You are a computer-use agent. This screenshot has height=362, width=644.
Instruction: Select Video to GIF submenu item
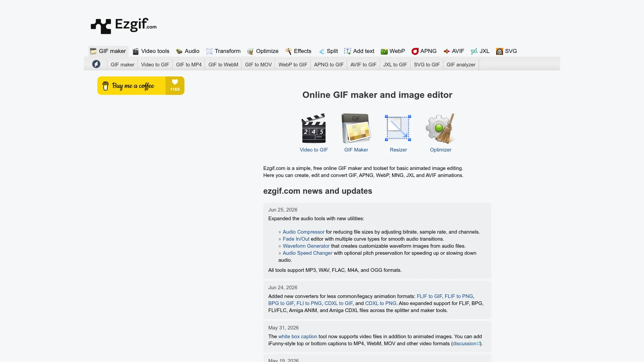tap(155, 64)
